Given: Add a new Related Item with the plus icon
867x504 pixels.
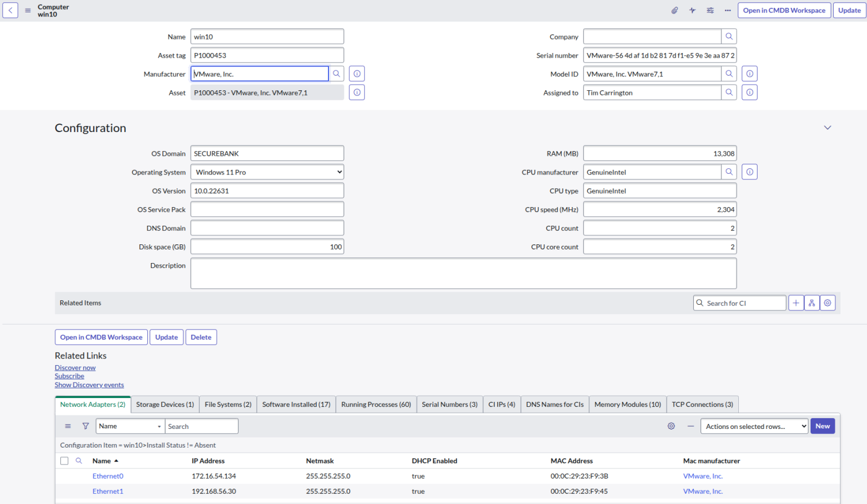Looking at the screenshot, I should [x=796, y=303].
